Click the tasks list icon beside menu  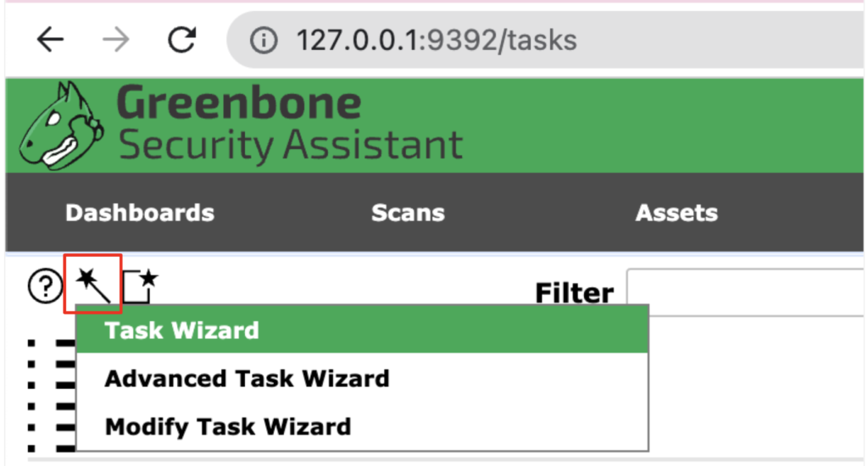[x=51, y=396]
